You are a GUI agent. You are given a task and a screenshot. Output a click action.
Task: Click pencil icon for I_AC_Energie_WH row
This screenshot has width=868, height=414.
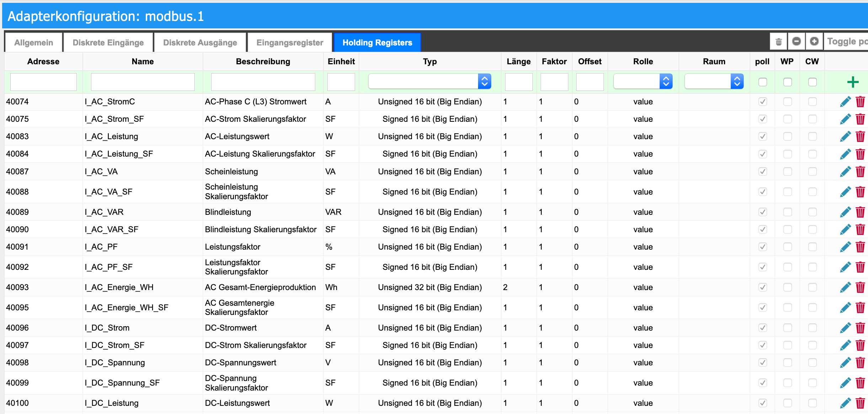845,288
